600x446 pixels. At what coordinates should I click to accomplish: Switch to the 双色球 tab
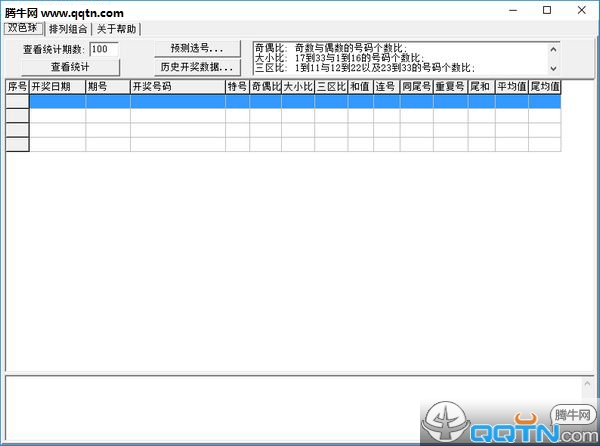23,28
